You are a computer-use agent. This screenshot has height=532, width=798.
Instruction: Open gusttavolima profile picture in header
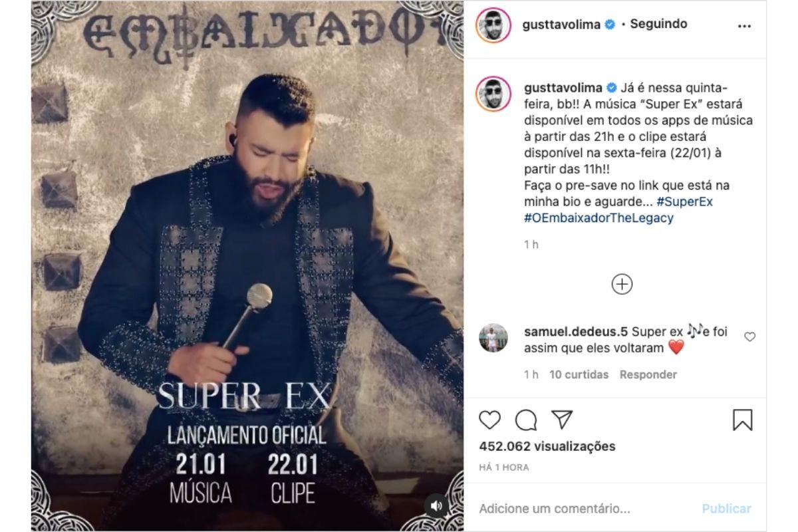click(493, 25)
